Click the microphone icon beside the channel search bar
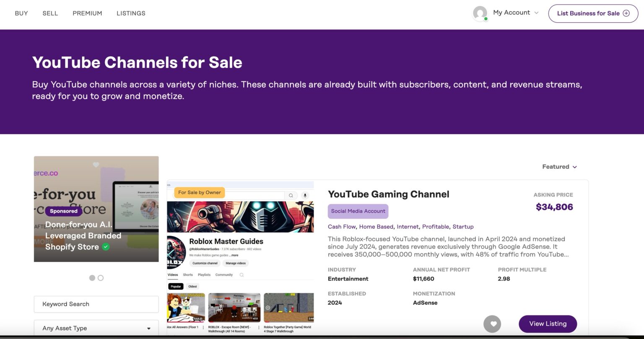 tap(305, 196)
